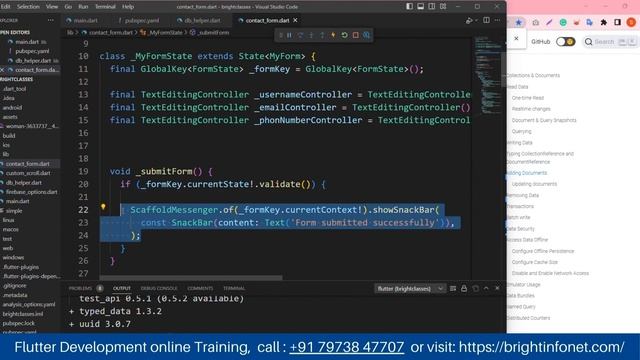Close the contact_form.dart editor tab
Viewport: 640px width, 360px height.
[x=295, y=20]
